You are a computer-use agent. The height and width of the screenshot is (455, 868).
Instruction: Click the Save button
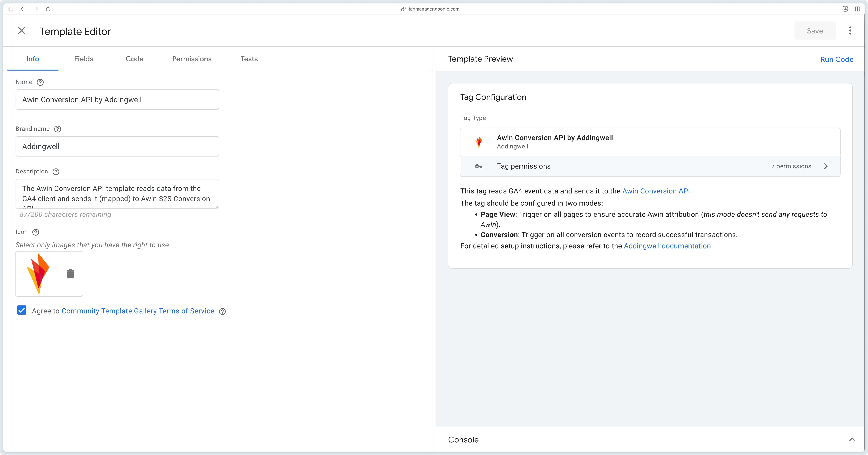[x=815, y=31]
